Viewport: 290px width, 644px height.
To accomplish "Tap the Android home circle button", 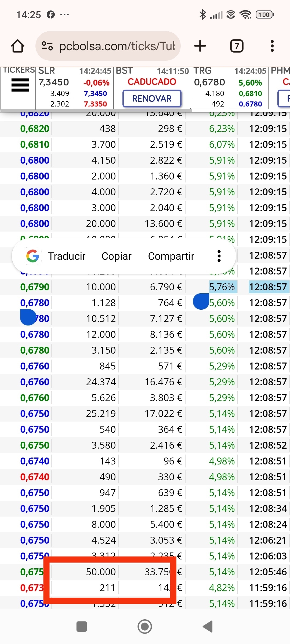I will (145, 627).
